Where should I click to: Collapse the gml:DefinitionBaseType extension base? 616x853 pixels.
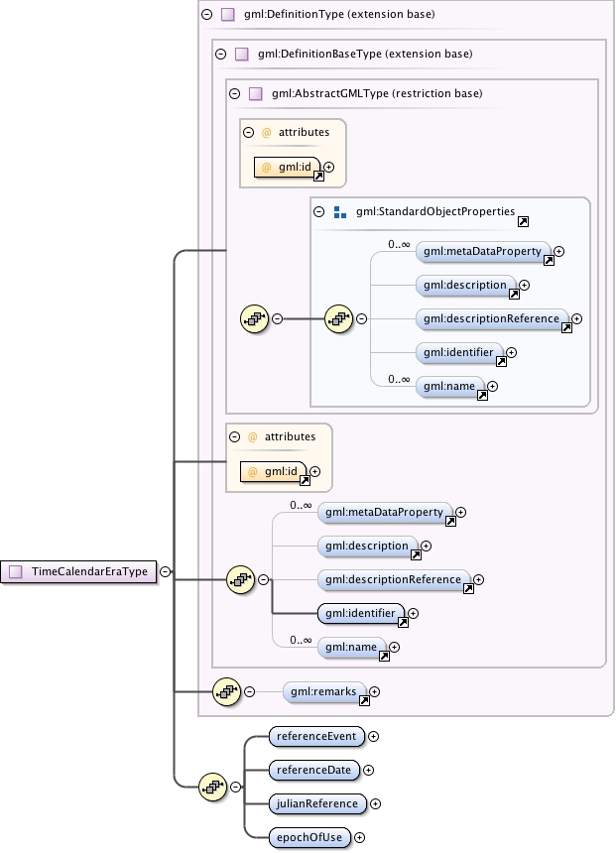tap(220, 54)
